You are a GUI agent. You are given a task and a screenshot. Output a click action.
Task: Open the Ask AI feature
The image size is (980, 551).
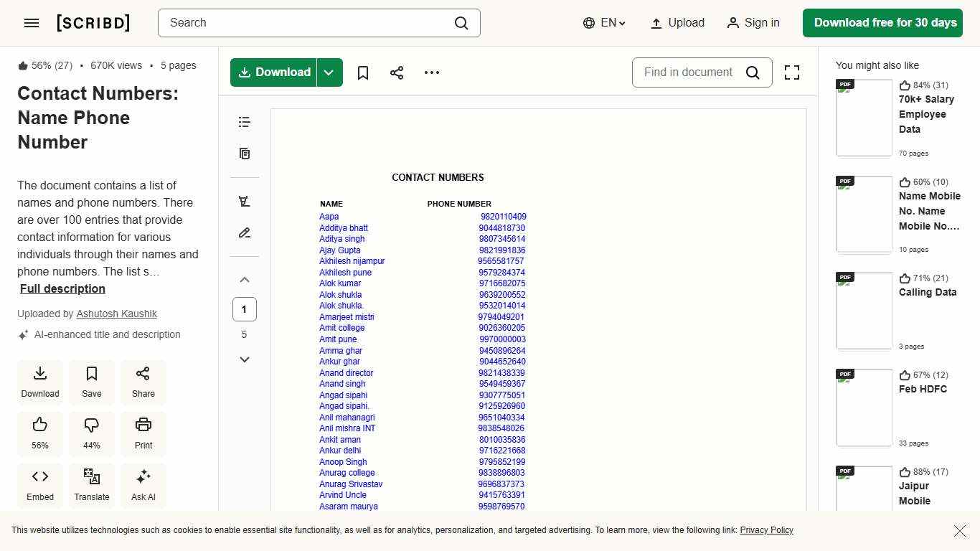click(x=143, y=485)
